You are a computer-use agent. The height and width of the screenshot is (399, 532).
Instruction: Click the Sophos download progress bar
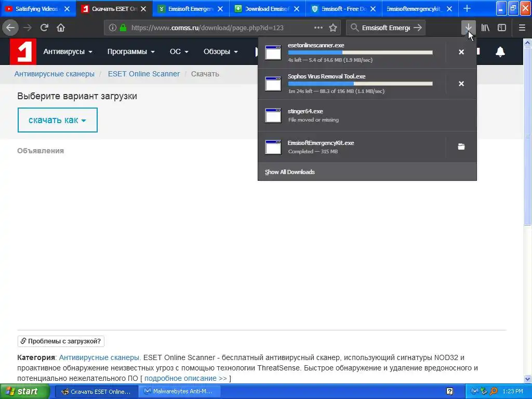(x=361, y=84)
